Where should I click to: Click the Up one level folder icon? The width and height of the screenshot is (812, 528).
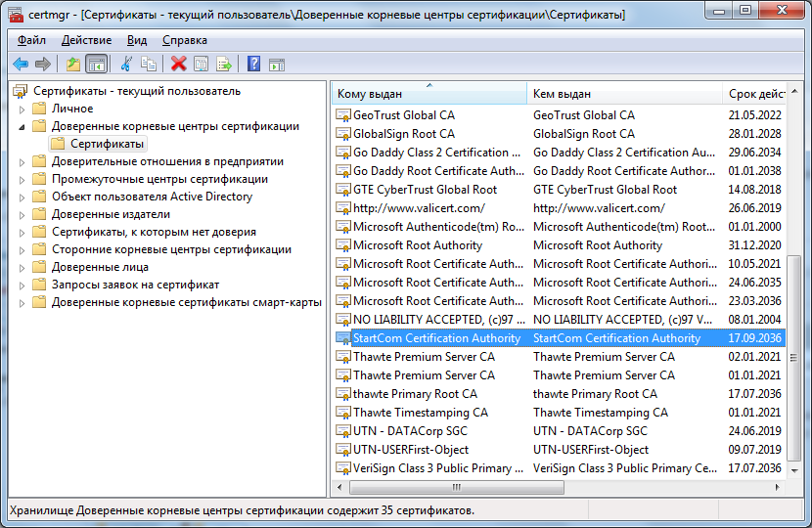tap(72, 65)
